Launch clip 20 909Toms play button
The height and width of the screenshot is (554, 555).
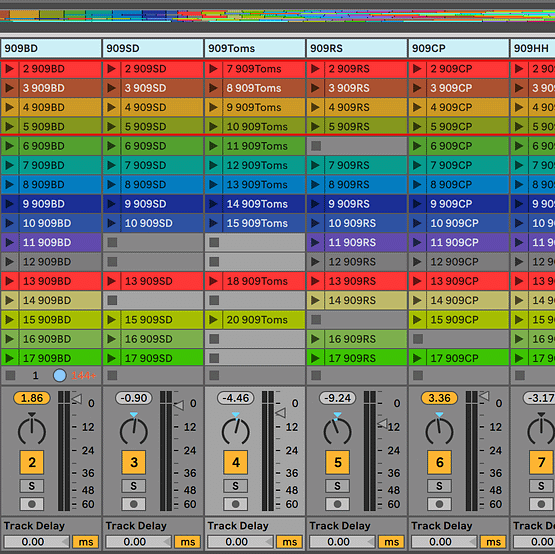[213, 320]
